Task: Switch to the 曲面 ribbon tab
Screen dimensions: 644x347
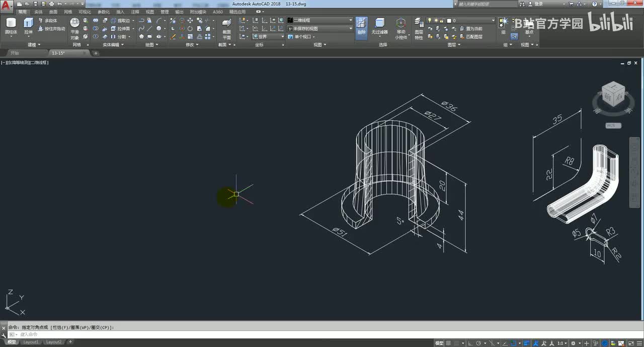Action: coord(53,12)
